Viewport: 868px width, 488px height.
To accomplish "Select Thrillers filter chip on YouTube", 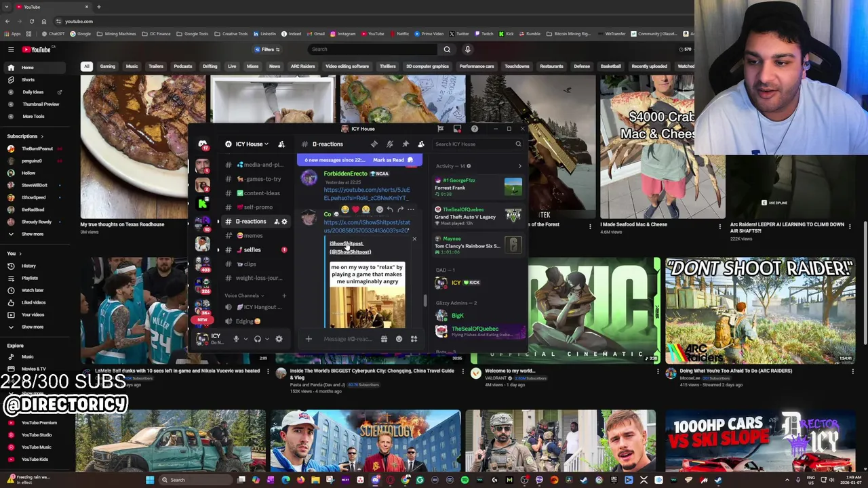I will tap(387, 66).
